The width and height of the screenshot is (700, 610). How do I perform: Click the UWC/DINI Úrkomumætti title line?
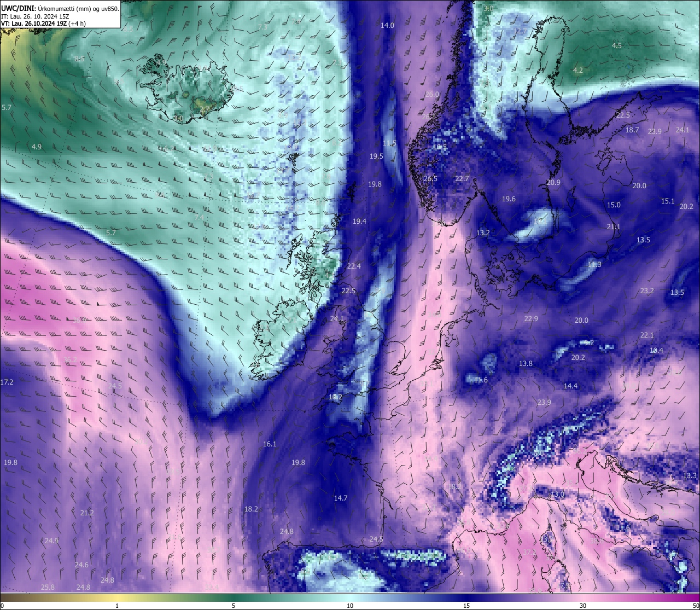tap(60, 8)
